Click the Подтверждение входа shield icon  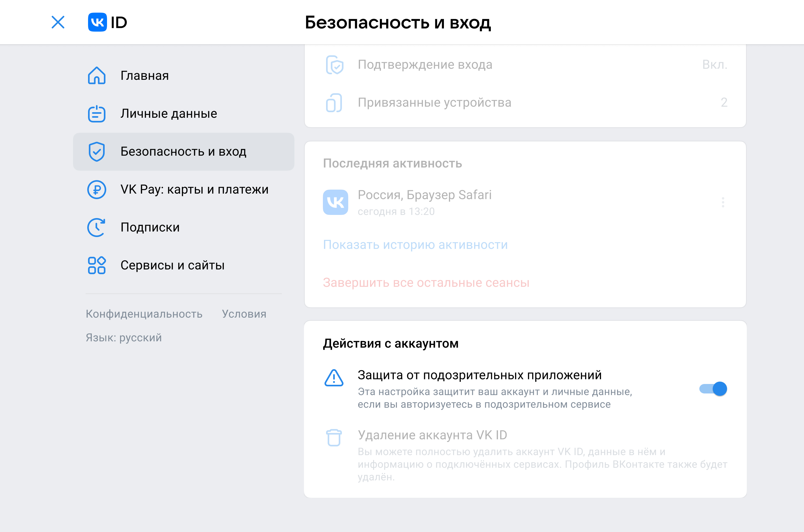[335, 65]
